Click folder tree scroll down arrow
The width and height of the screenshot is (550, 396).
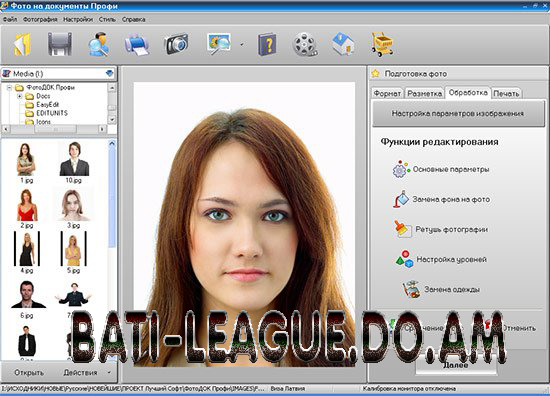[112, 120]
